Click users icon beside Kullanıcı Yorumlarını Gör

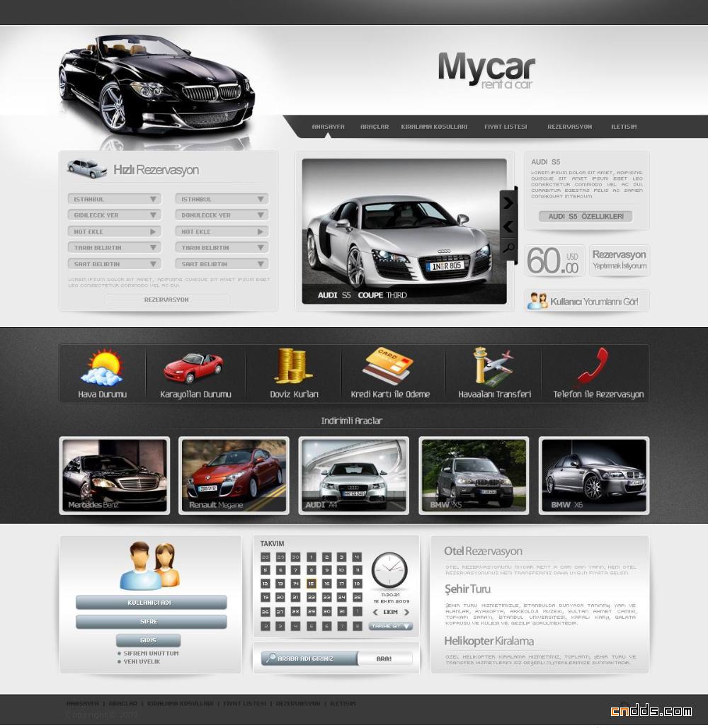pyautogui.click(x=537, y=301)
